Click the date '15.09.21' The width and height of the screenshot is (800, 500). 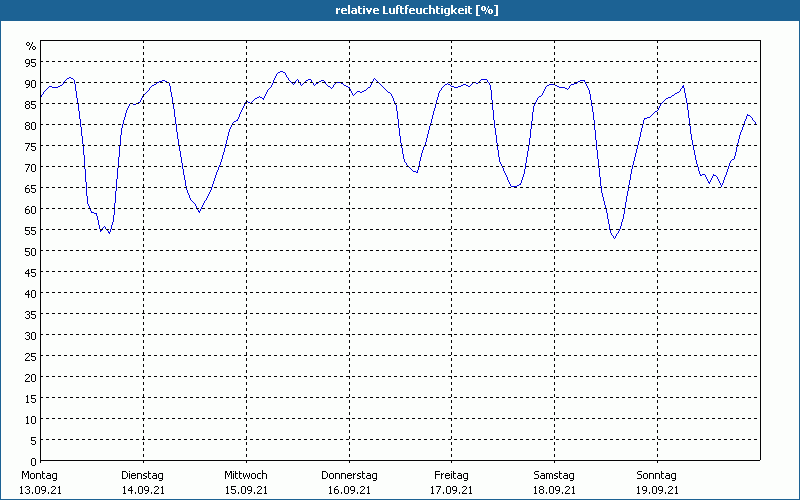pyautogui.click(x=246, y=490)
